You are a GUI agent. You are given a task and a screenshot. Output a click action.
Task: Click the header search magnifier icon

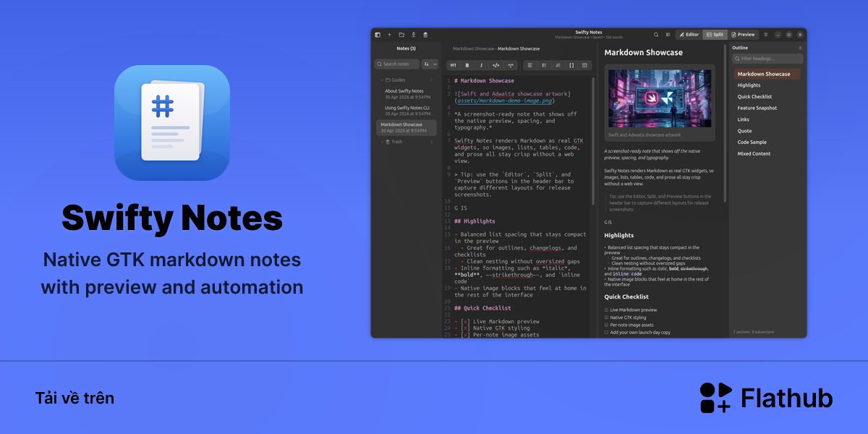coord(656,35)
